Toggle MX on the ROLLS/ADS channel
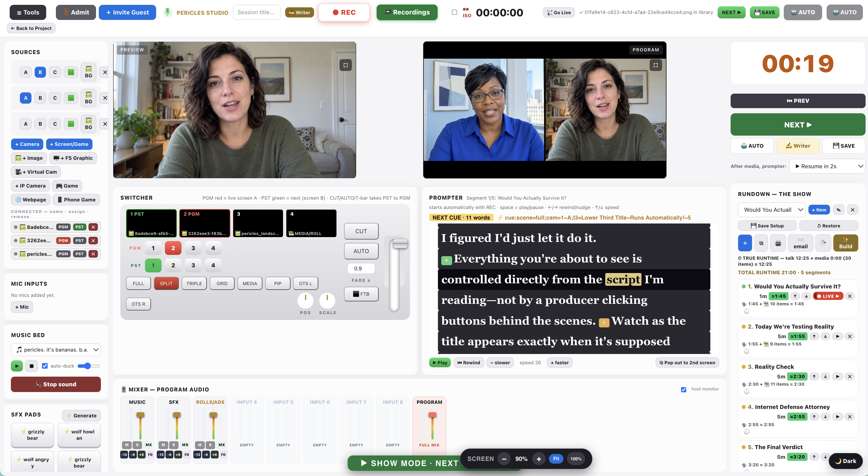 click(222, 445)
